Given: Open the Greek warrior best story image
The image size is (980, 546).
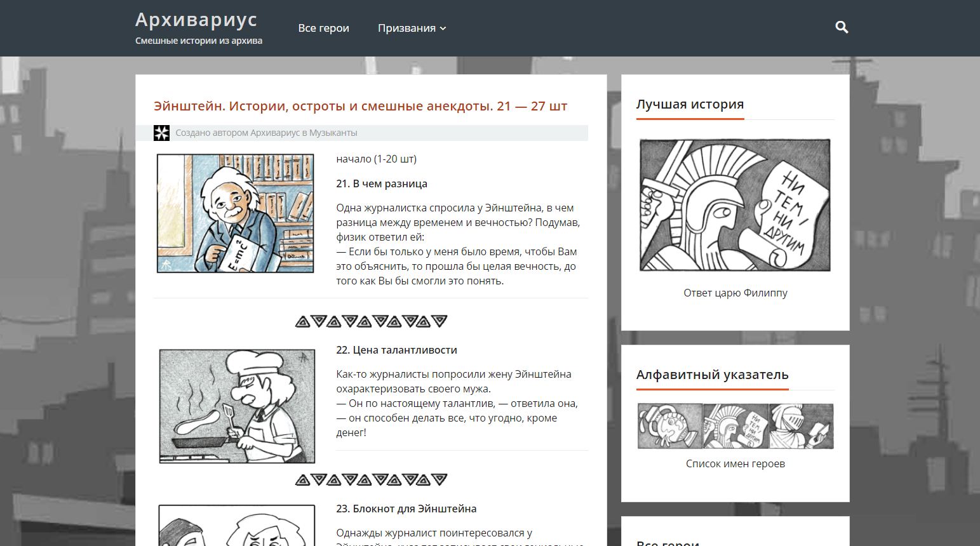Looking at the screenshot, I should (x=735, y=205).
